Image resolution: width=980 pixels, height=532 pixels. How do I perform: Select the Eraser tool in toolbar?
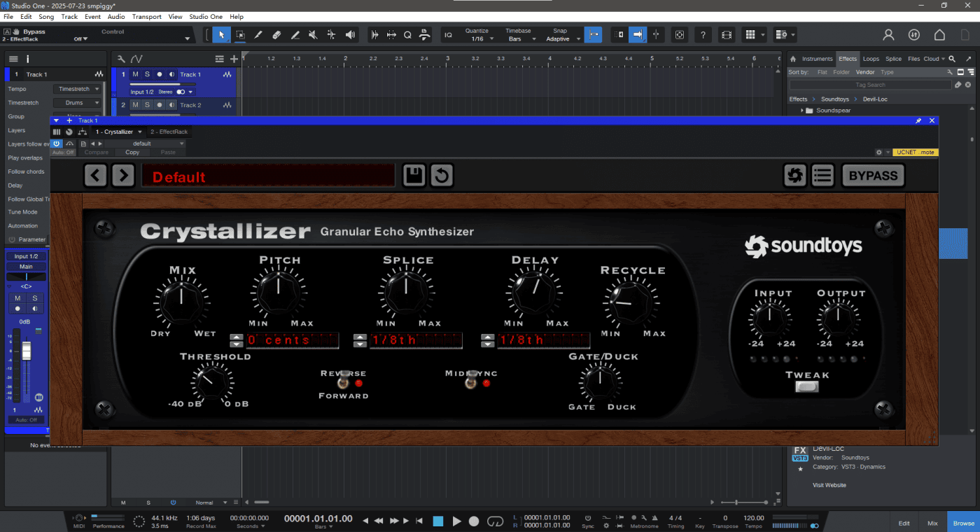point(276,34)
